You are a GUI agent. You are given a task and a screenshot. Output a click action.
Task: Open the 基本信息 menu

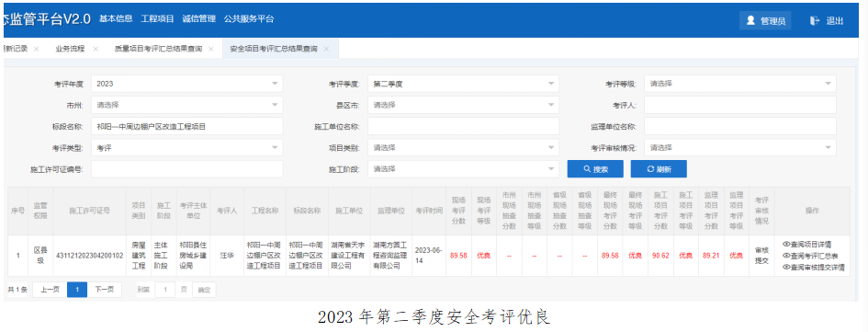coord(116,18)
